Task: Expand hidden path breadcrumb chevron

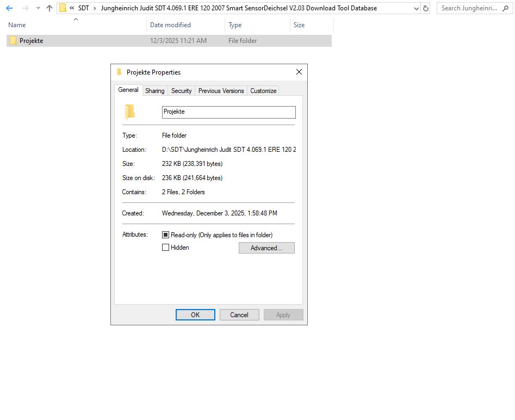Action: (x=72, y=8)
